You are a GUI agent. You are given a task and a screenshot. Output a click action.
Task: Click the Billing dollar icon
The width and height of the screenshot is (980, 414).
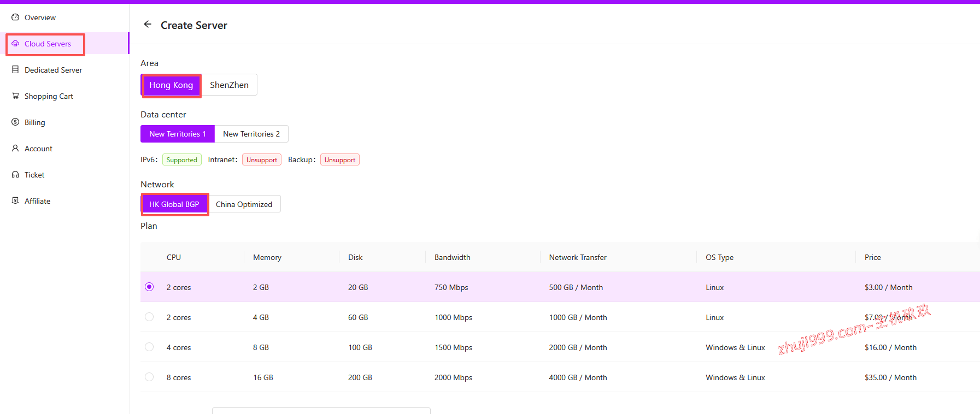pyautogui.click(x=15, y=122)
